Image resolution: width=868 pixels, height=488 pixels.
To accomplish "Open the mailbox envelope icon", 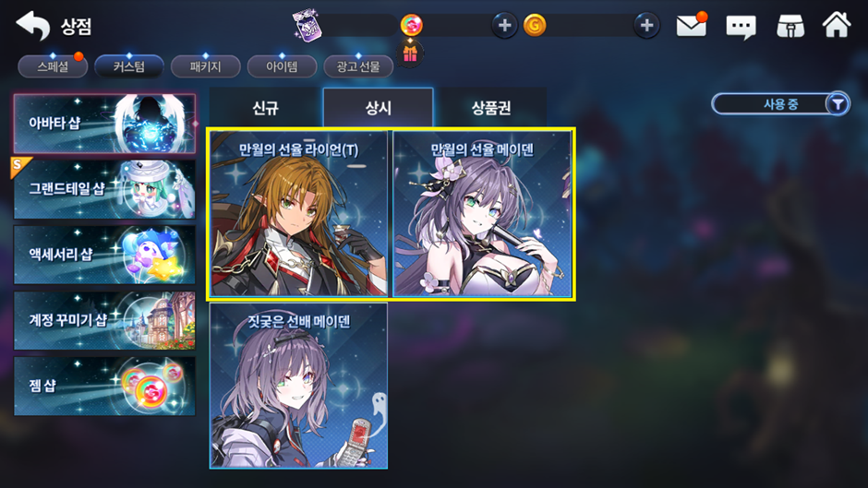I will [x=692, y=25].
